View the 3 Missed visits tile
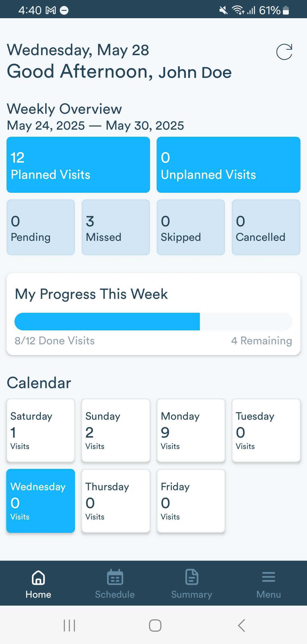 (116, 227)
